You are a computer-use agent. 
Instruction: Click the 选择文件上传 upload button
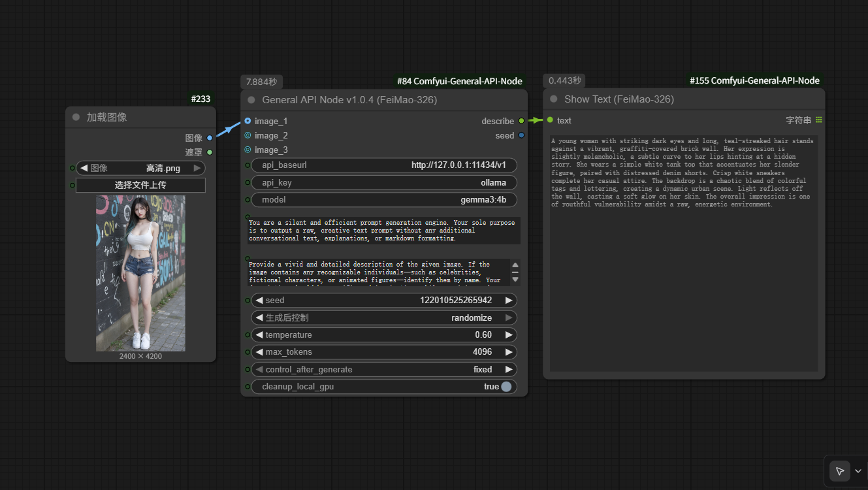tap(140, 185)
